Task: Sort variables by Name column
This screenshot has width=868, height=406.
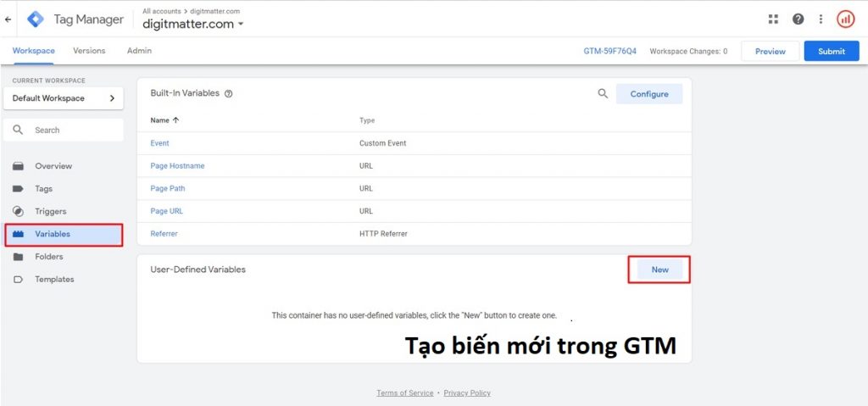Action: point(164,120)
